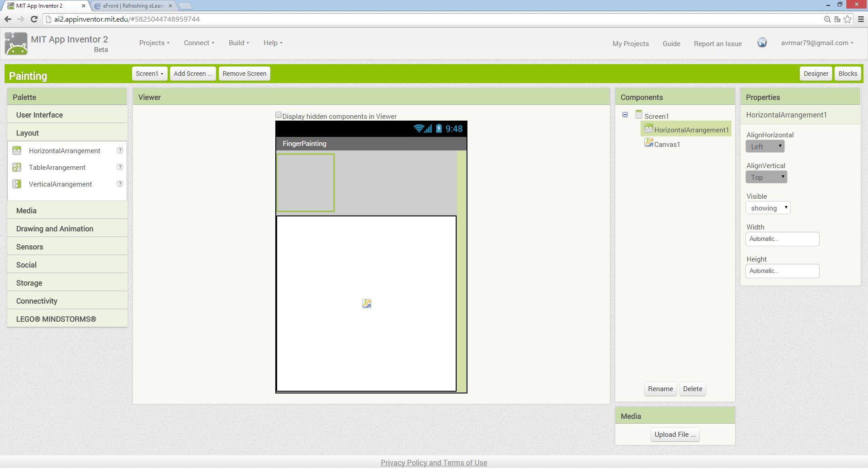This screenshot has width=868, height=468.
Task: Open the Visible showing dropdown
Action: point(768,208)
